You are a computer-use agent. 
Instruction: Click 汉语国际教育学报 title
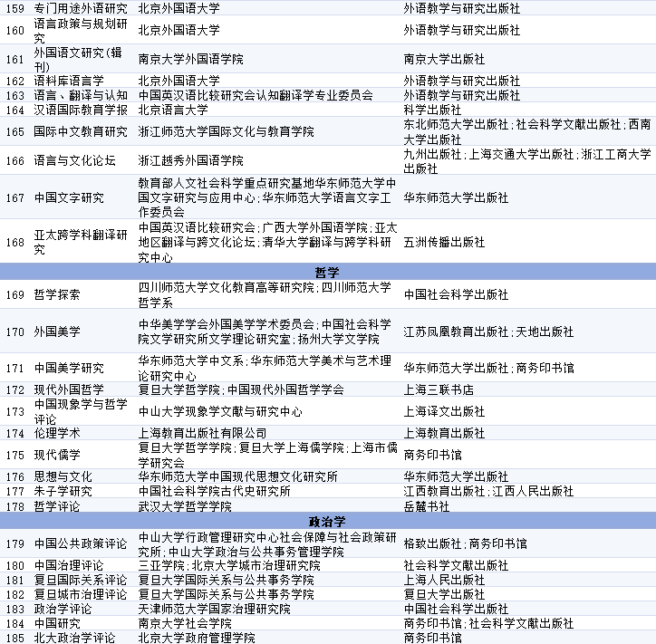coord(81,110)
